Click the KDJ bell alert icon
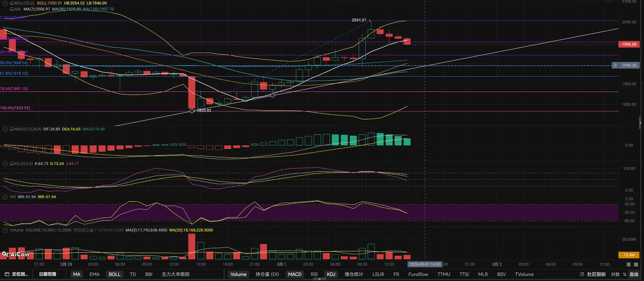 click(12, 164)
